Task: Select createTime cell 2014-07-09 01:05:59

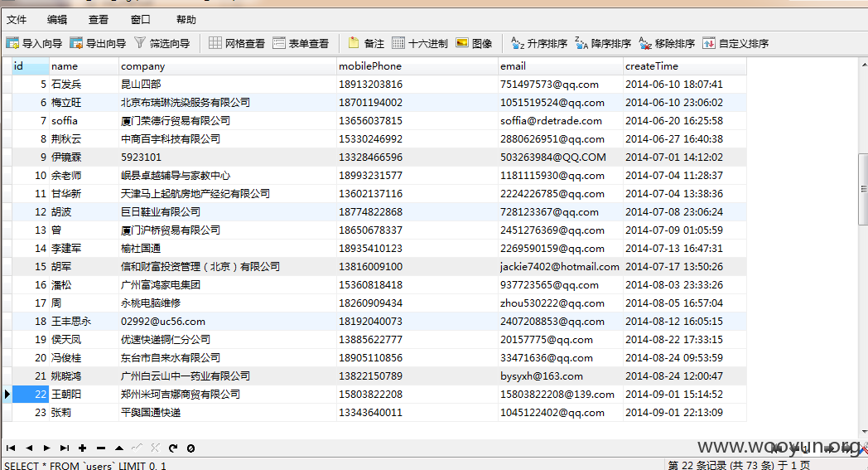Action: (x=685, y=230)
